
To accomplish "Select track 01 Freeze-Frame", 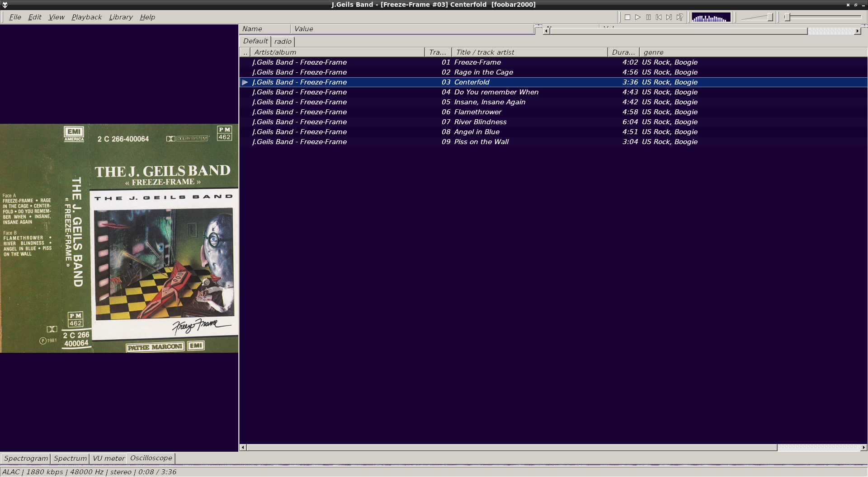I will (x=553, y=62).
